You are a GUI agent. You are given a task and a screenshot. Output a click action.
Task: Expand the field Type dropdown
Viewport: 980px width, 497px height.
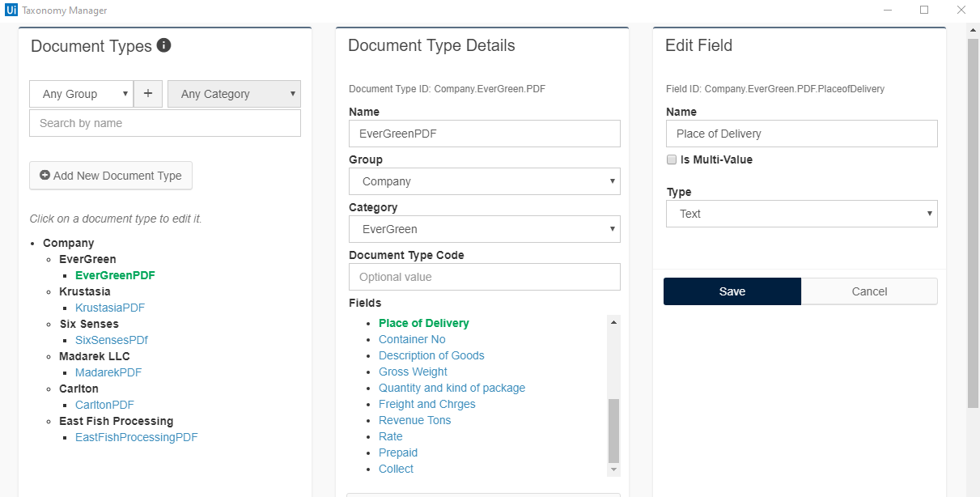[801, 214]
